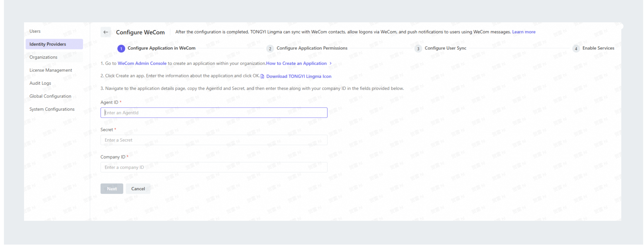Select Enable Services step label
644x245 pixels.
(598, 48)
